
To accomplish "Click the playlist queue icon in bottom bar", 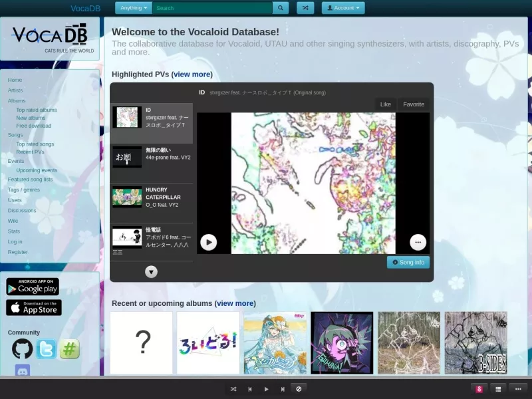I will [x=498, y=389].
